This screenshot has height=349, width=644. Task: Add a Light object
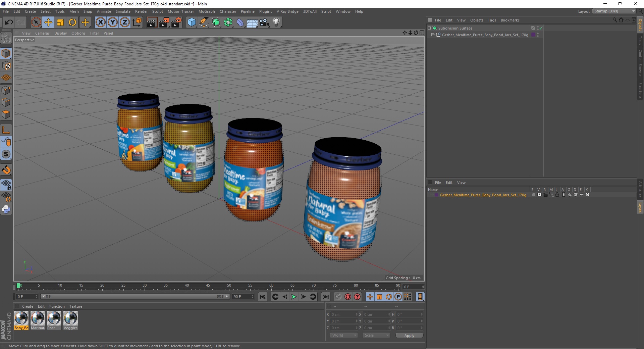tap(276, 22)
